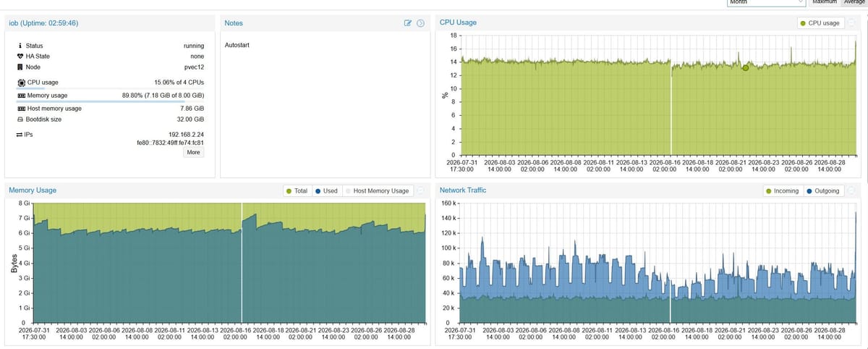This screenshot has height=349, width=868.
Task: Toggle the Total memory legend series
Action: click(297, 191)
